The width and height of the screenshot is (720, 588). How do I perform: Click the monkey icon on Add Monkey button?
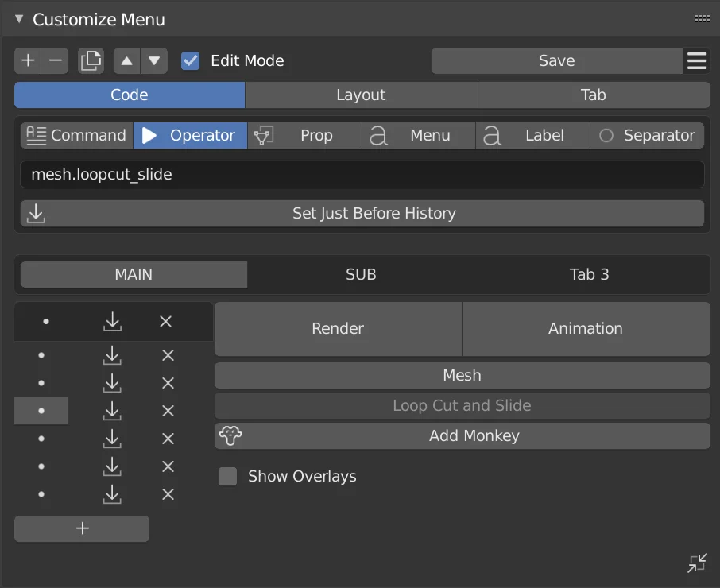pyautogui.click(x=229, y=435)
